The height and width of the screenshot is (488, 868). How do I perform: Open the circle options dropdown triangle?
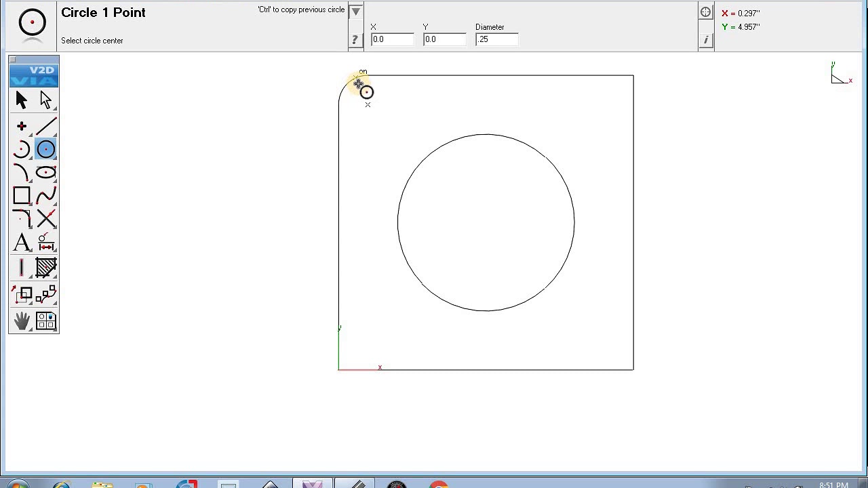[x=355, y=11]
